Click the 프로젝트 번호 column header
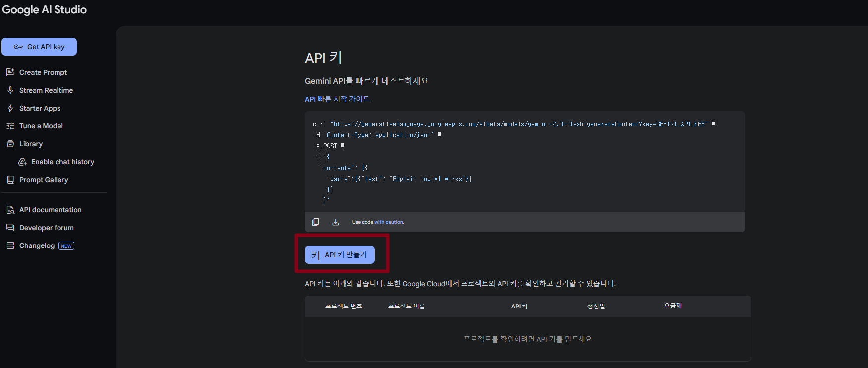This screenshot has height=368, width=868. tap(344, 306)
